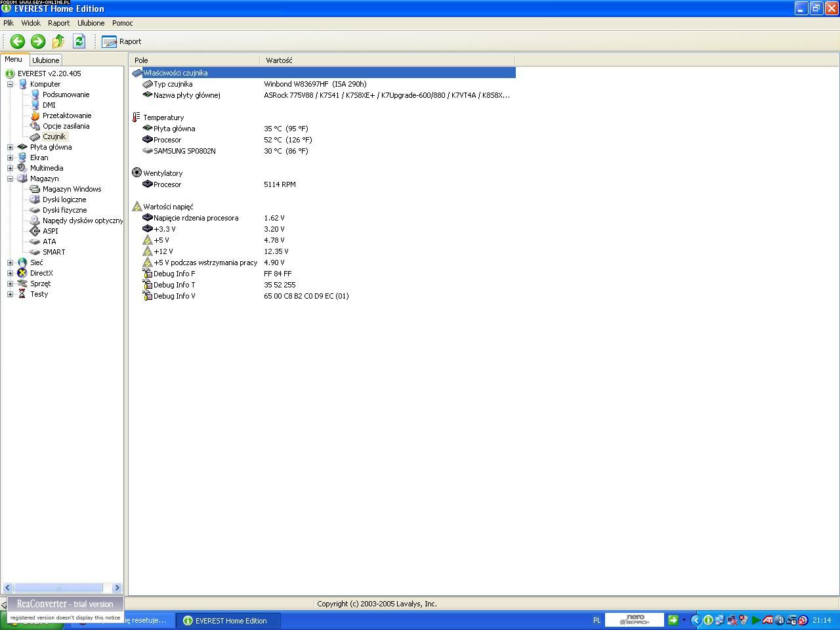The image size is (840, 630).
Task: Click the Wartości napięć warning icon
Action: [136, 206]
